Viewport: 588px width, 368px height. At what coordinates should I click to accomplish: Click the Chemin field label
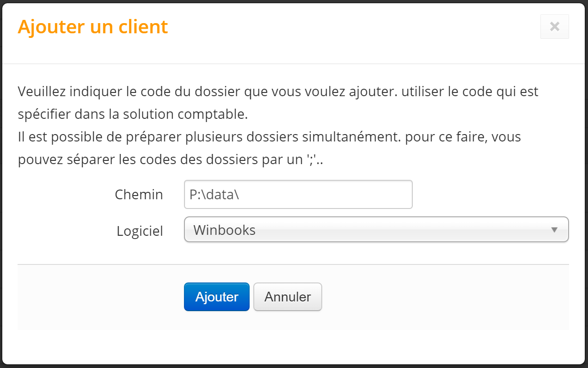pos(139,195)
